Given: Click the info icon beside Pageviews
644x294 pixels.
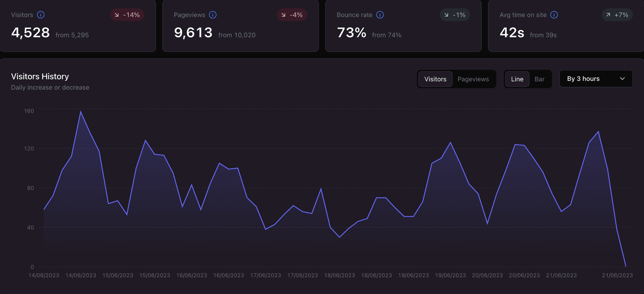Looking at the screenshot, I should tap(213, 15).
